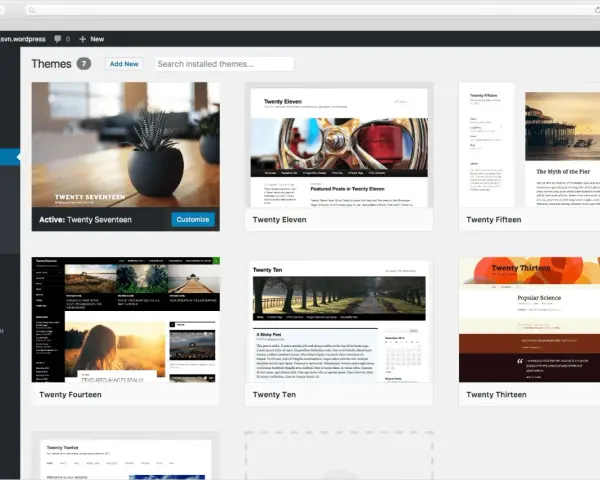Select the Twenty Eleven theme screenshot
This screenshot has height=480, width=600.
(339, 145)
